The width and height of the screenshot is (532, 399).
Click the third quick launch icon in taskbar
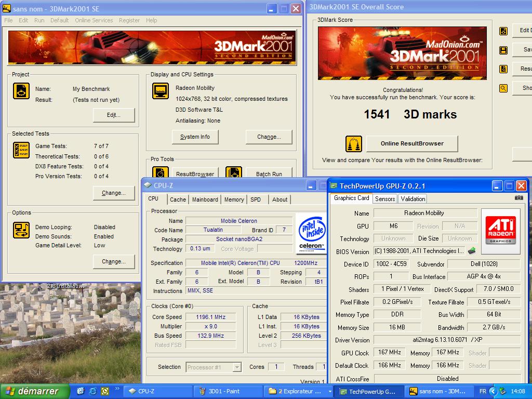coord(105,391)
